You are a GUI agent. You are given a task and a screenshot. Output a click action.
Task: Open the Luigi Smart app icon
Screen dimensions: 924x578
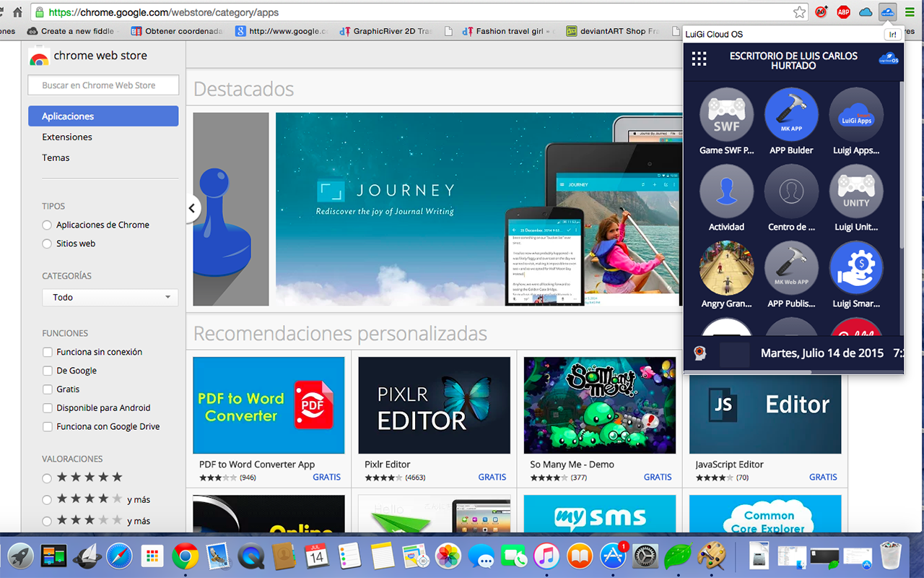856,268
